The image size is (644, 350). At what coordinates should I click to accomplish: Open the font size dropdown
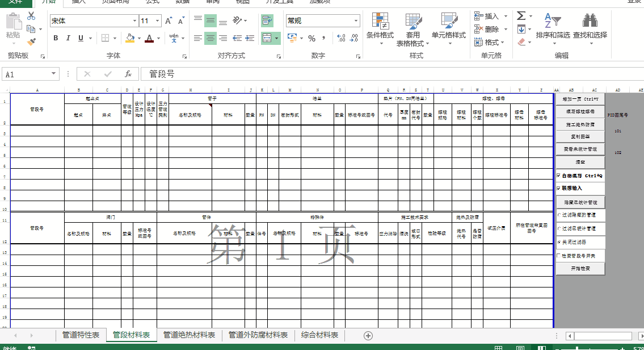tap(157, 21)
